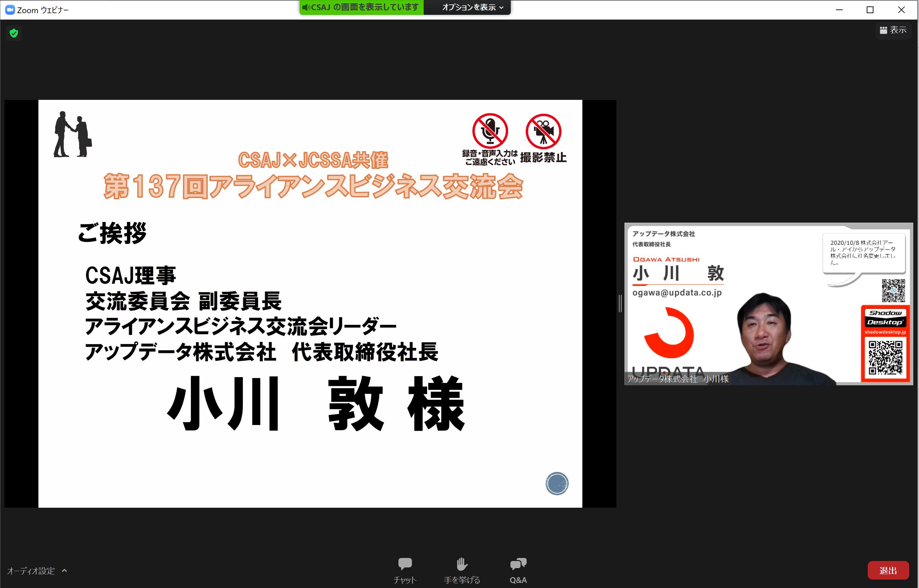The image size is (919, 588).
Task: Minimize the Zoom webinar window
Action: coord(839,10)
